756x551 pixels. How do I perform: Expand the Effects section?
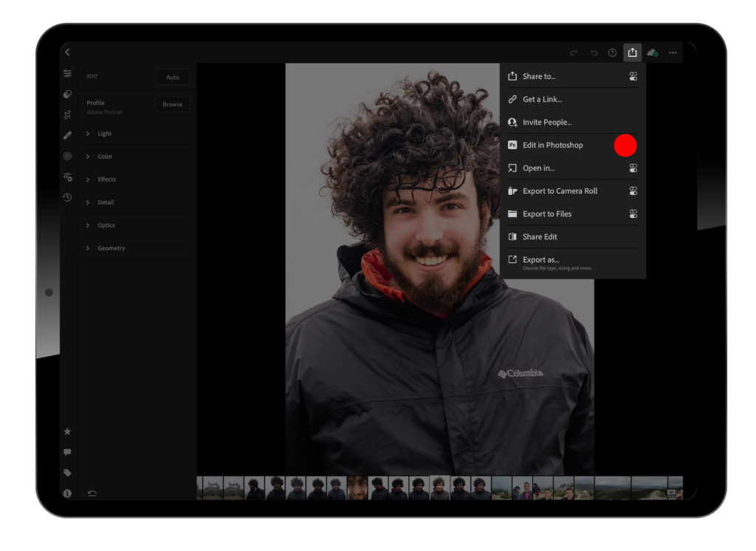136,179
